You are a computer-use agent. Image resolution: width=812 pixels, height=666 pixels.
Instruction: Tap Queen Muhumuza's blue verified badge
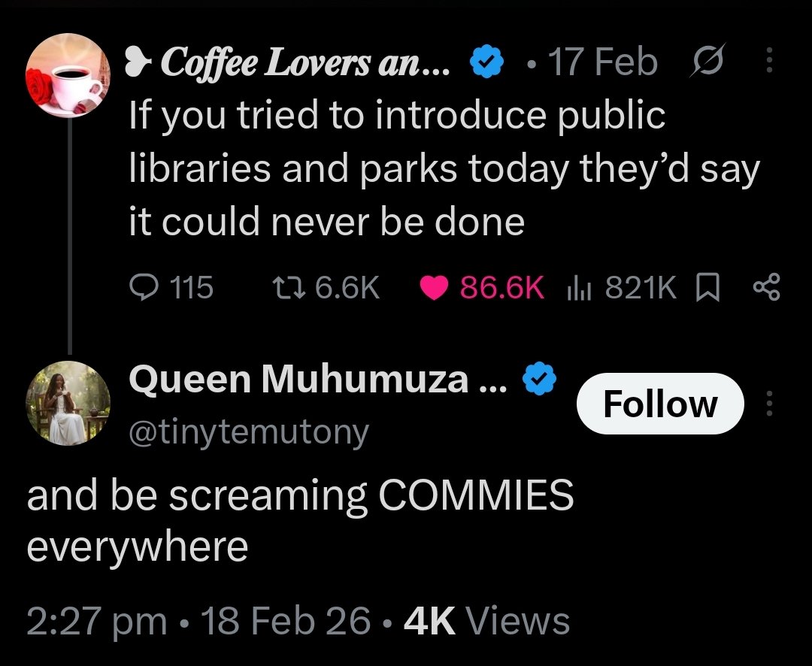tap(540, 379)
